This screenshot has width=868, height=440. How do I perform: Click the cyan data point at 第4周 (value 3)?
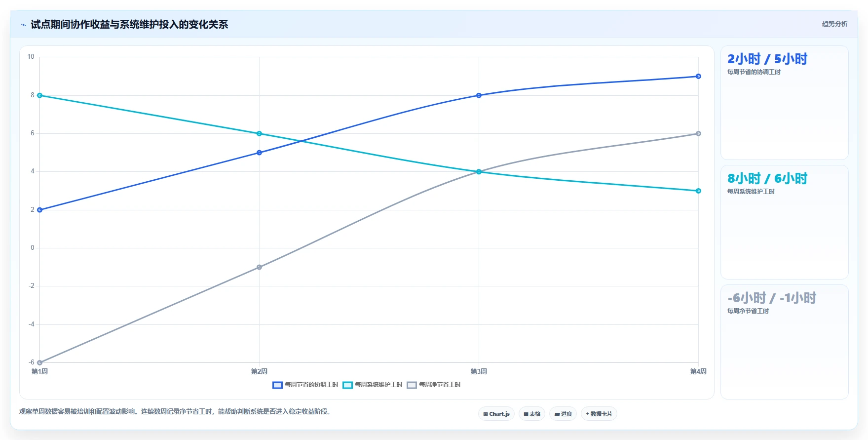[698, 191]
